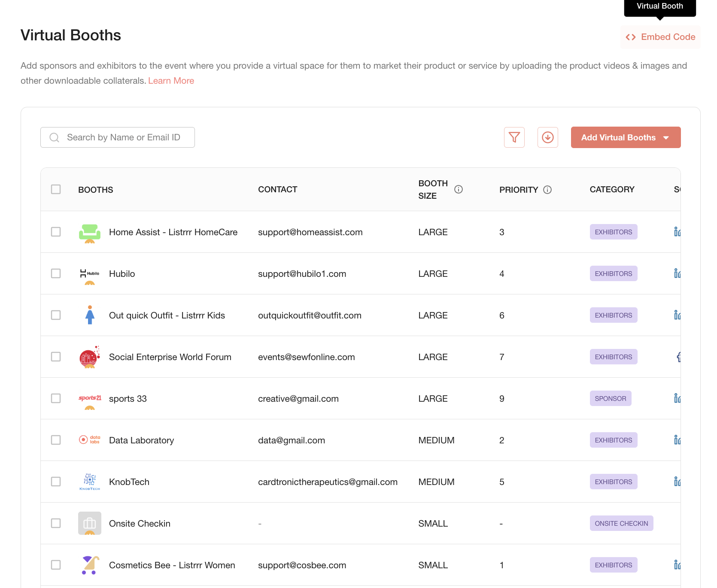The height and width of the screenshot is (588, 717).
Task: Select the Data Laboratory row checkbox
Action: pos(56,440)
